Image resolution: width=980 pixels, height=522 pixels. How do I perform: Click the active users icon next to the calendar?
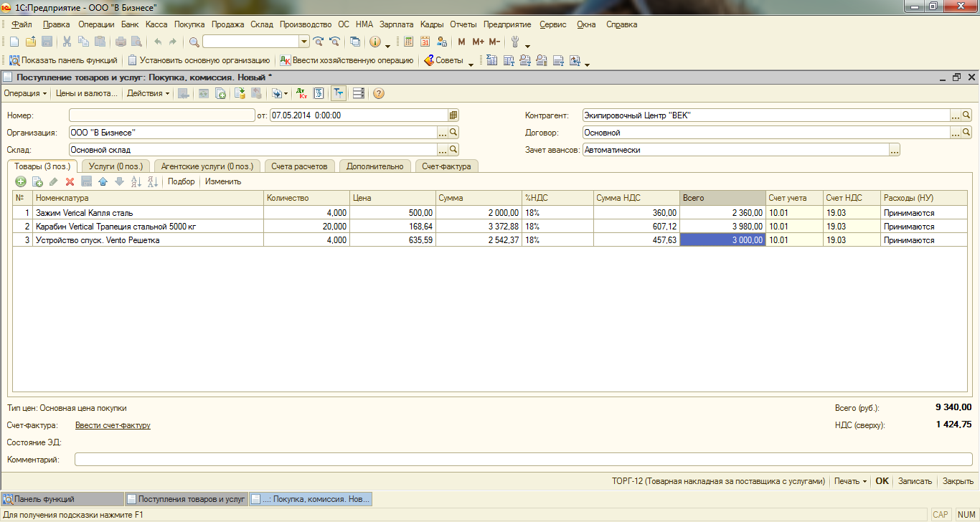(441, 42)
